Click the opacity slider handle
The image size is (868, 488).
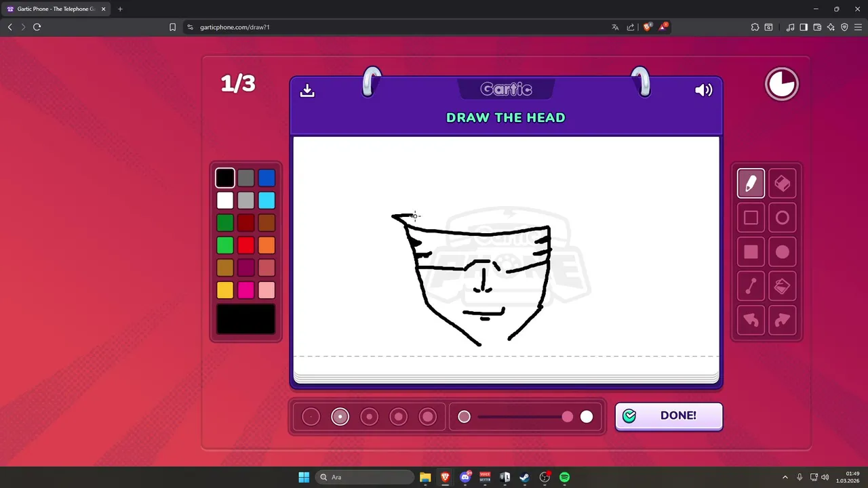tap(567, 417)
